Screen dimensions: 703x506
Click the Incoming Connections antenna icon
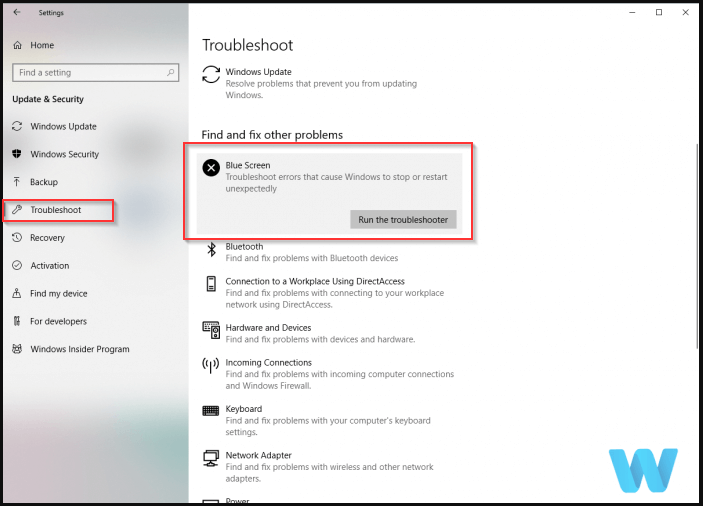210,365
